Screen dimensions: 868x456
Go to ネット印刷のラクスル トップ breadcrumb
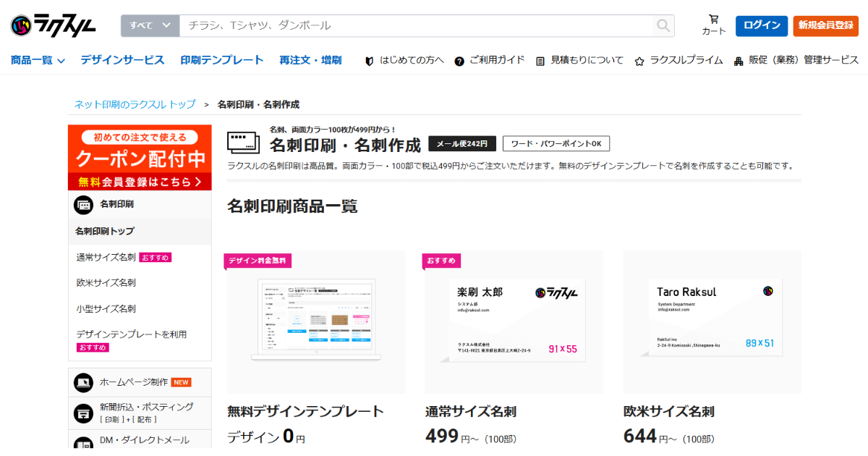tap(135, 104)
